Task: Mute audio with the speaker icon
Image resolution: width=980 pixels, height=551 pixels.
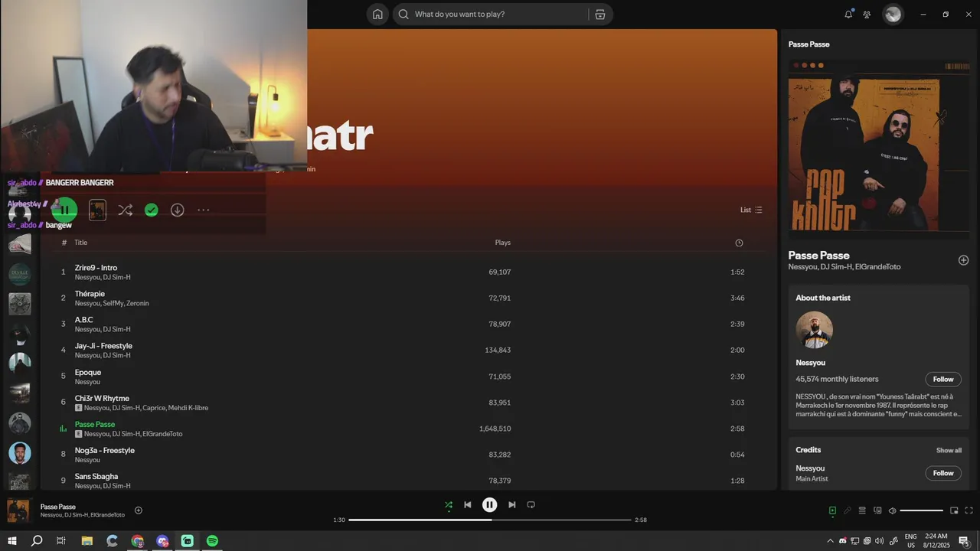Action: (892, 510)
